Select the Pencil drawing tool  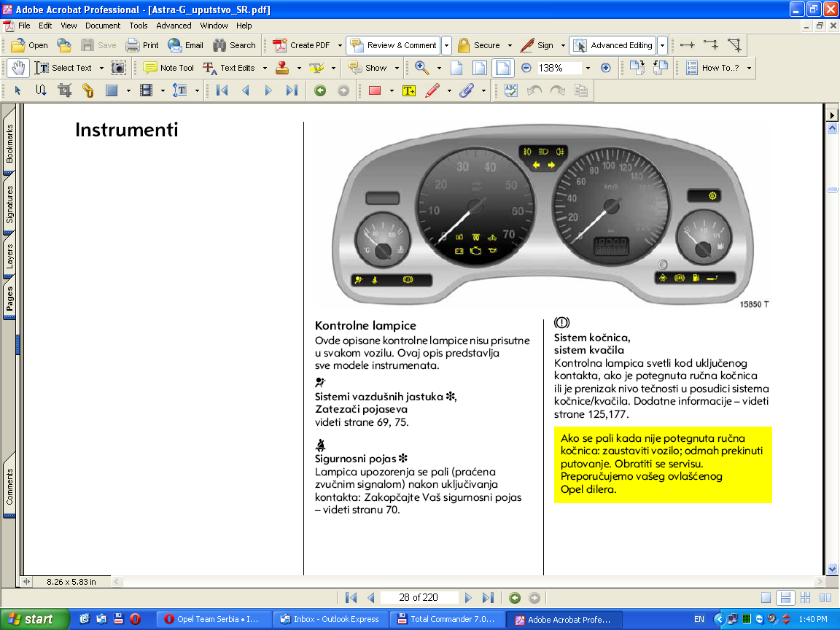tap(432, 90)
